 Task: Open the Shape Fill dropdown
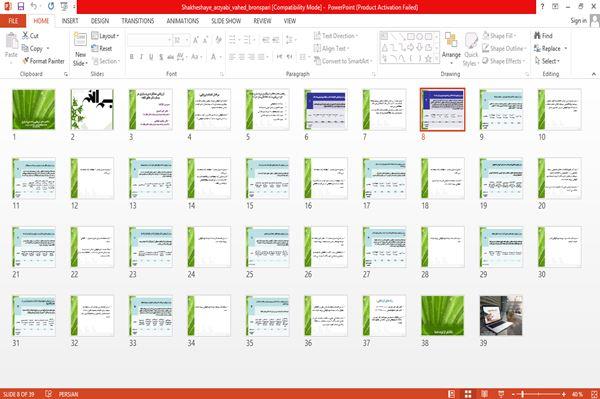click(499, 36)
